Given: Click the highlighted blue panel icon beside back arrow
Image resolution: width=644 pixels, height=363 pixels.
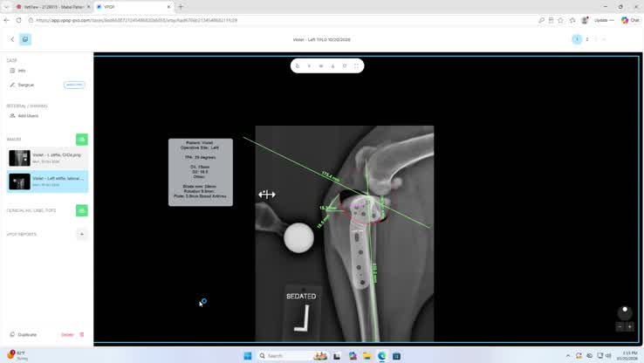Looking at the screenshot, I should pos(25,39).
